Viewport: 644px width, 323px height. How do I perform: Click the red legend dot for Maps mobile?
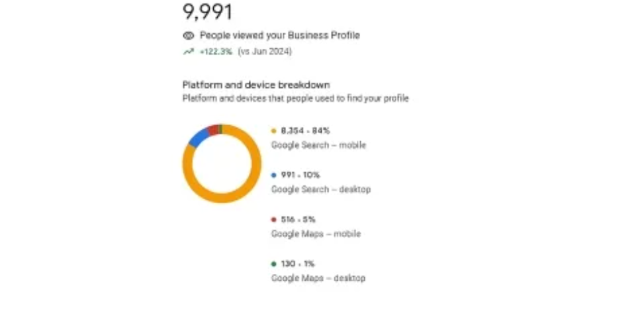[x=274, y=220]
